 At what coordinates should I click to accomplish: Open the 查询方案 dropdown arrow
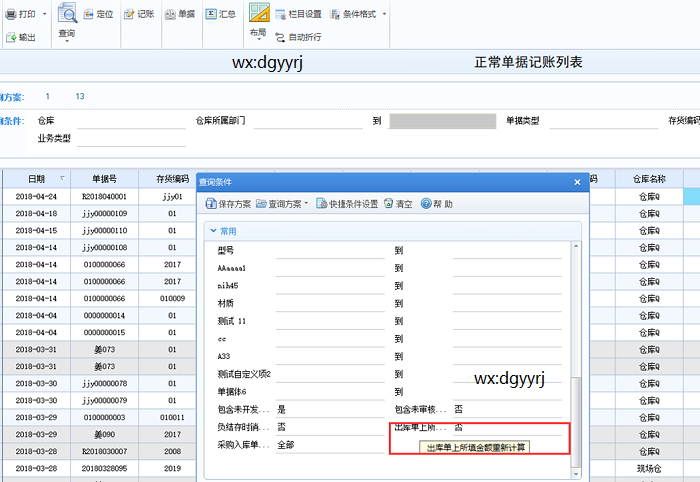[306, 204]
